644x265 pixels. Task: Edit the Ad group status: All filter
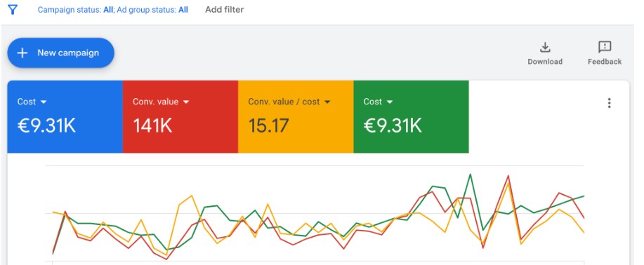(x=152, y=10)
